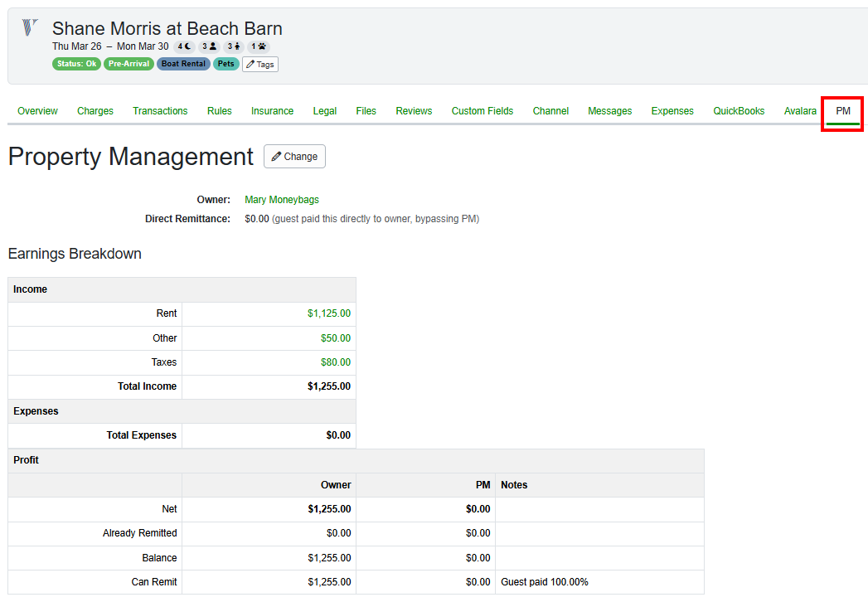This screenshot has width=868, height=602.
Task: Open the Transactions tab
Action: pos(160,110)
